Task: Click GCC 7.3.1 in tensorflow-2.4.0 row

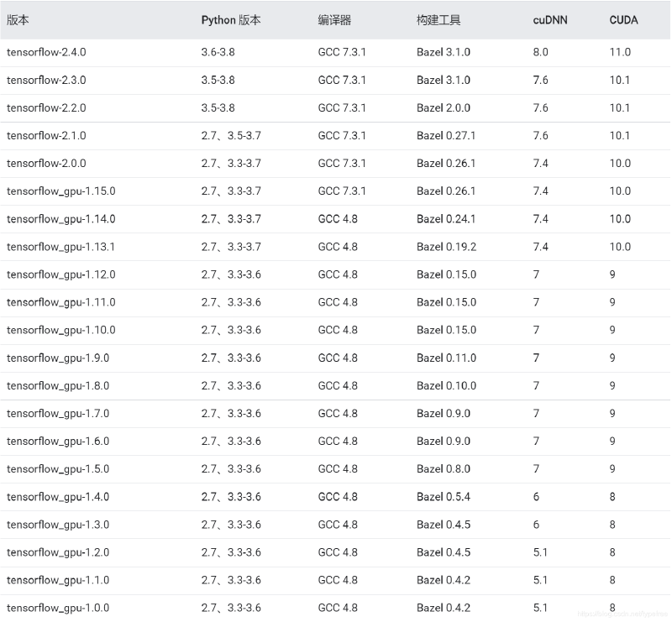Action: point(342,52)
